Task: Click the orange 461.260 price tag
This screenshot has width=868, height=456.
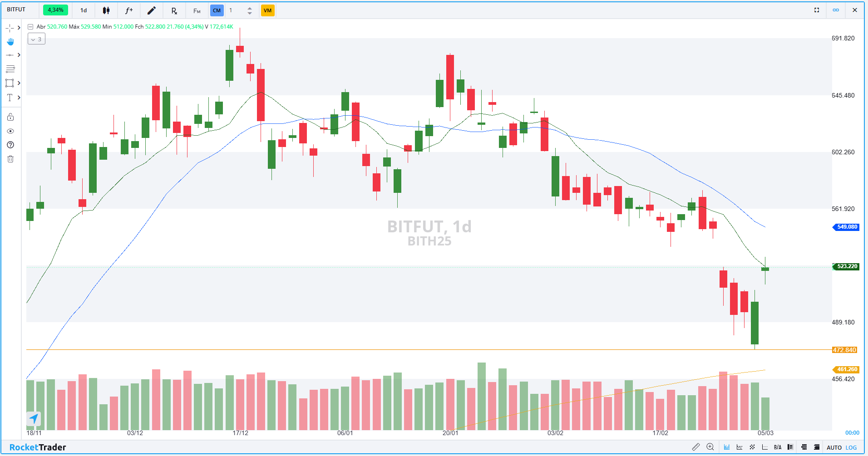Action: (846, 369)
